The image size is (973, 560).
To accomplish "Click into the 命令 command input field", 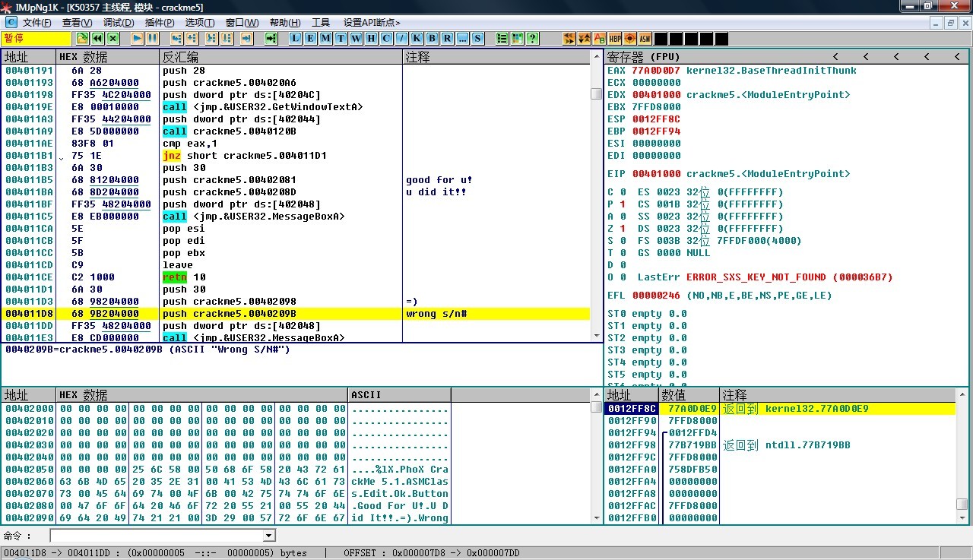I will [x=157, y=536].
